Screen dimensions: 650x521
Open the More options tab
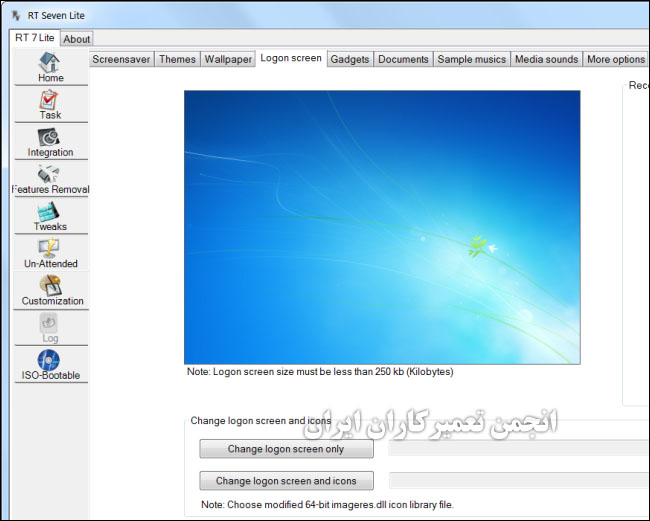coord(616,59)
